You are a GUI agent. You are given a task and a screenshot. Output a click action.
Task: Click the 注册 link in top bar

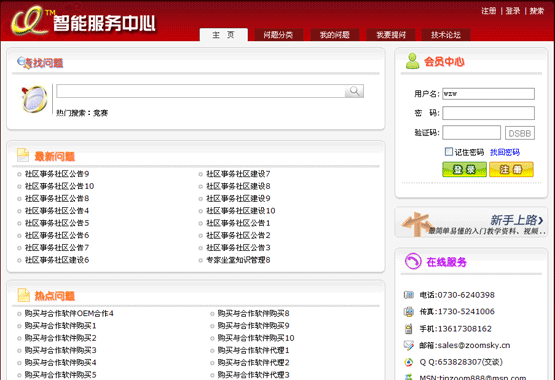(x=488, y=11)
